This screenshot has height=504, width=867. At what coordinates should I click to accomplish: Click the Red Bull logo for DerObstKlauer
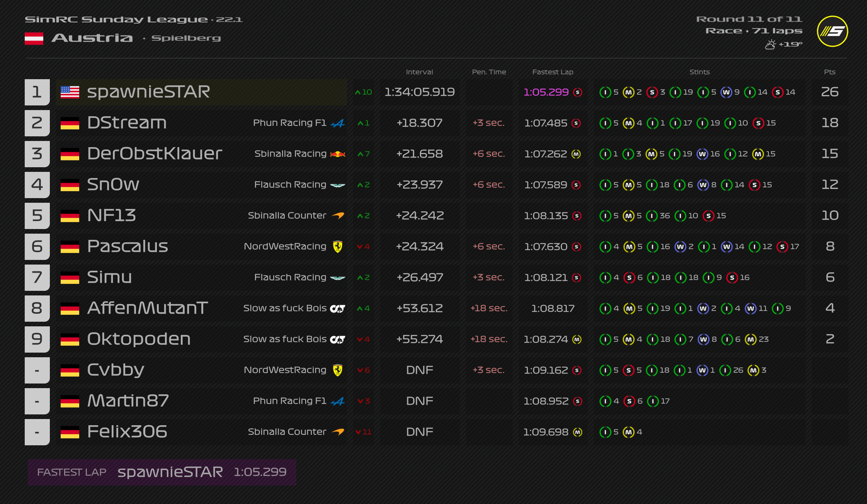pyautogui.click(x=338, y=154)
